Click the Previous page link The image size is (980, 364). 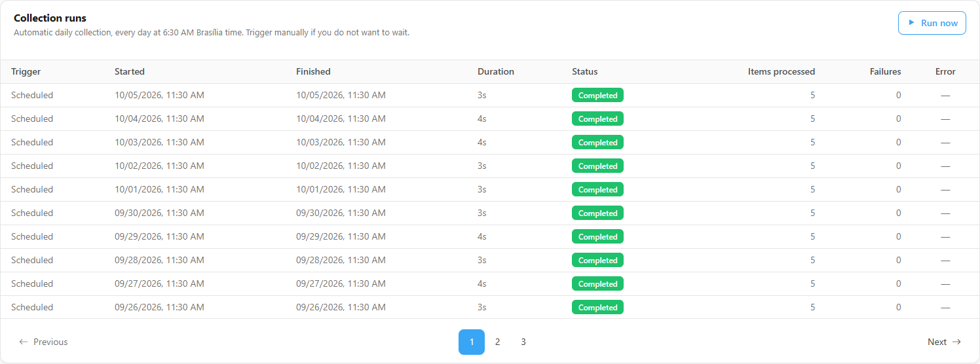(x=43, y=342)
